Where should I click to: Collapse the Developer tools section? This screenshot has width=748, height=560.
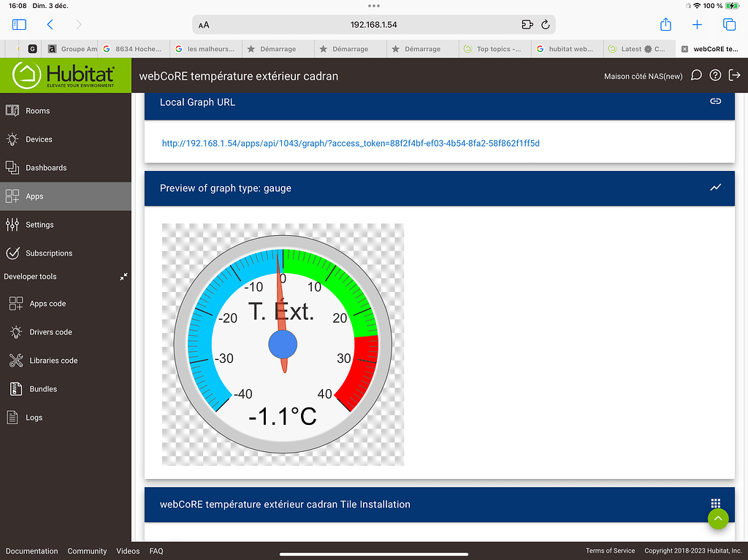click(123, 277)
